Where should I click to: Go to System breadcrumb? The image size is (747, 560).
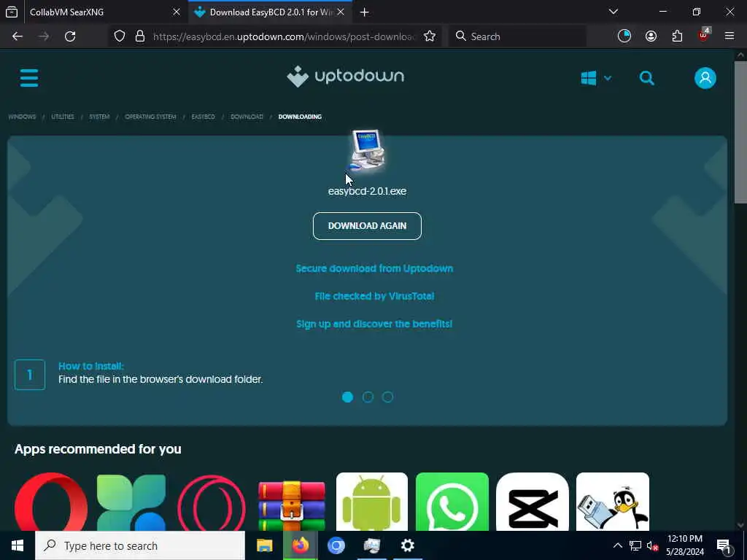[x=99, y=117]
